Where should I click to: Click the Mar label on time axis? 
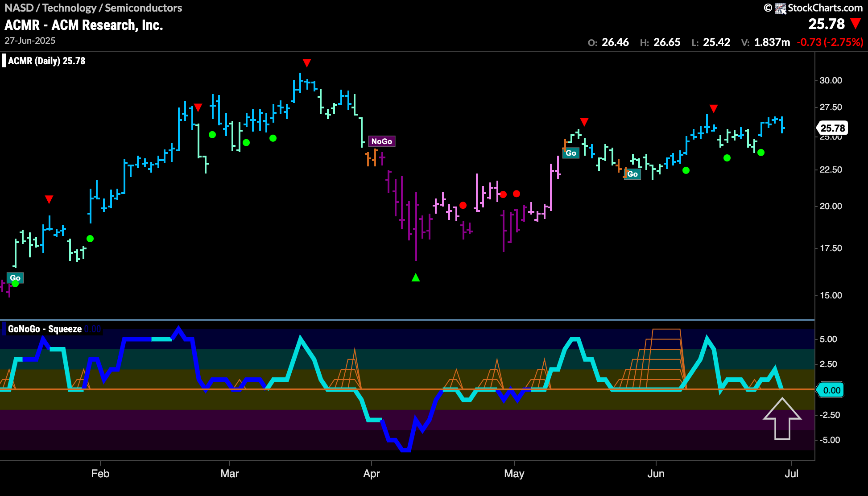[230, 474]
